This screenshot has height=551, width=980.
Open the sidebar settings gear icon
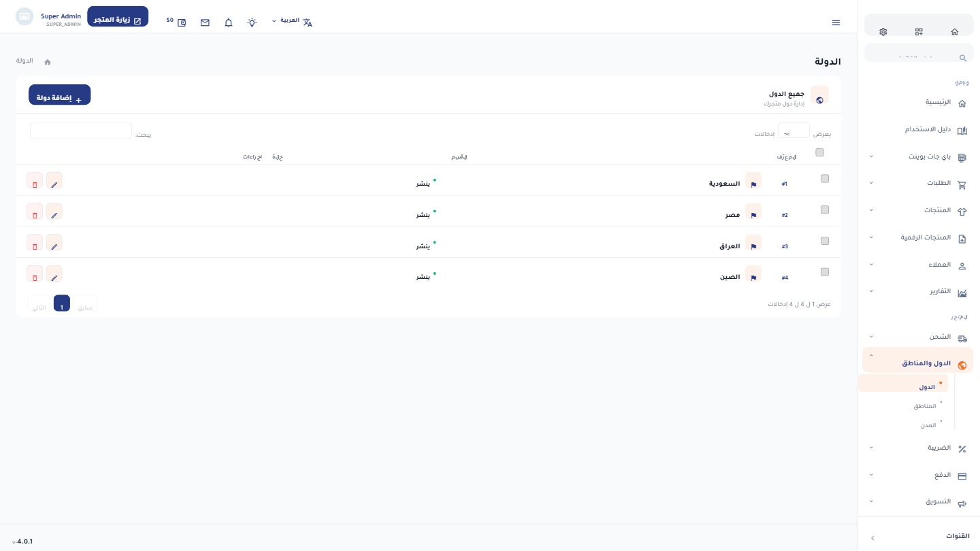pos(883,32)
